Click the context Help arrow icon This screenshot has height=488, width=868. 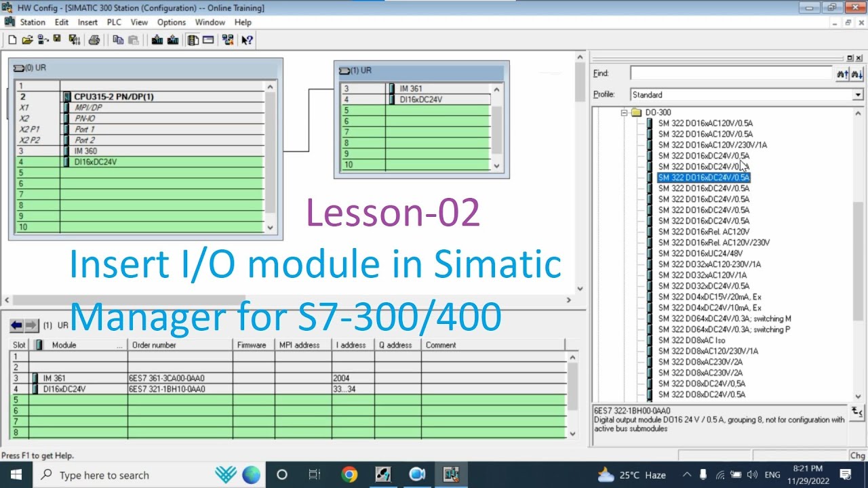point(248,40)
